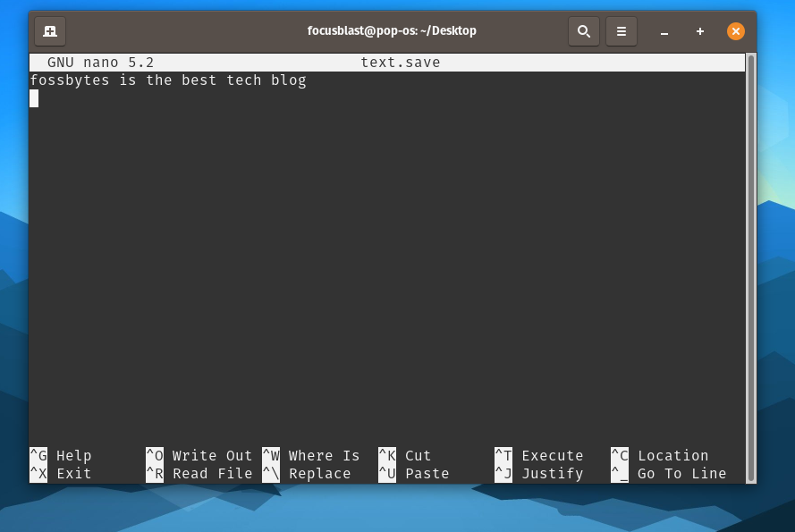Click the focusblast@pop-os titlebar text

coord(392,30)
